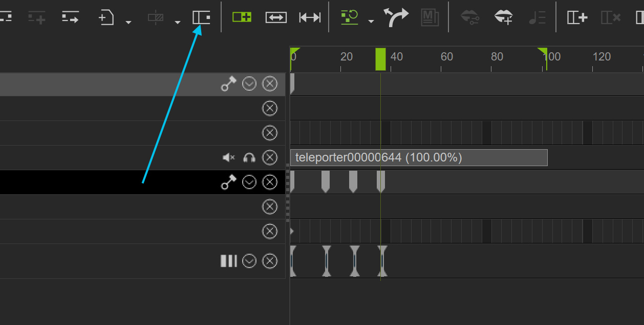This screenshot has width=644, height=325.
Task: Toggle the headphones solo icon on the sound track
Action: [249, 157]
